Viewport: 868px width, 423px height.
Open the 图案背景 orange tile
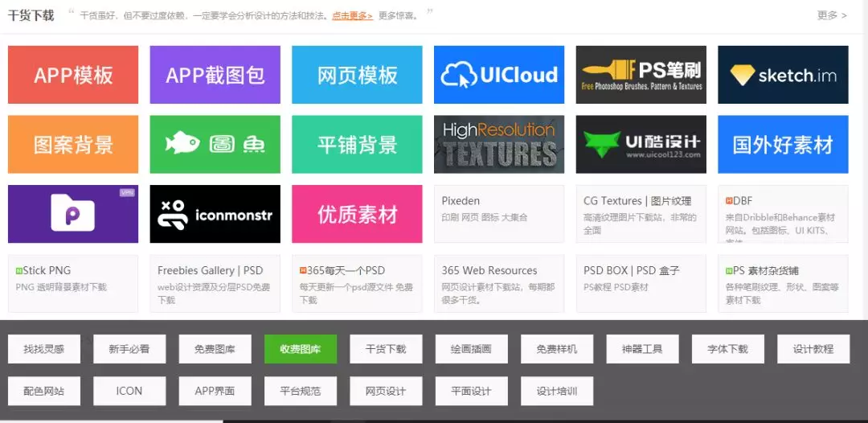73,145
